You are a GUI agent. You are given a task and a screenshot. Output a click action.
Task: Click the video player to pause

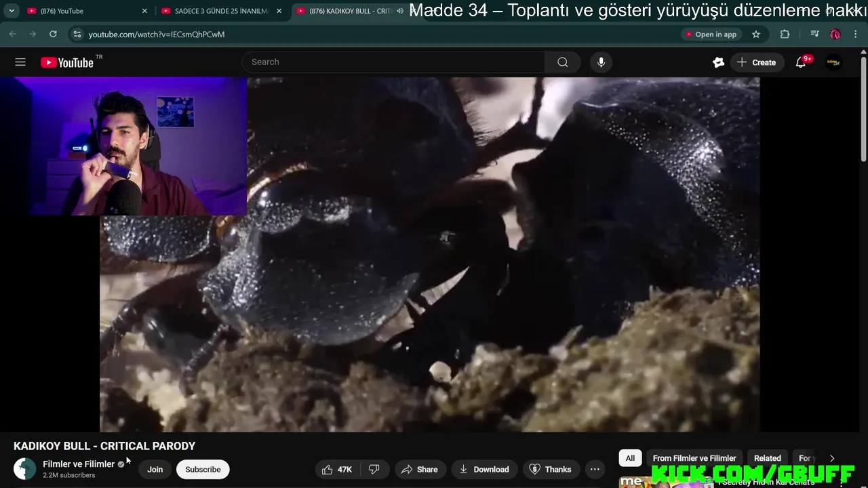click(x=430, y=254)
